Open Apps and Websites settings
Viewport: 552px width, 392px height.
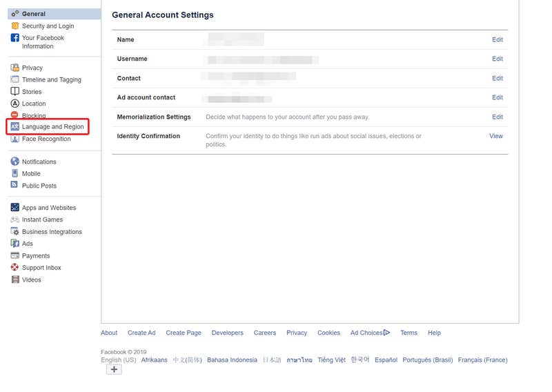point(49,208)
